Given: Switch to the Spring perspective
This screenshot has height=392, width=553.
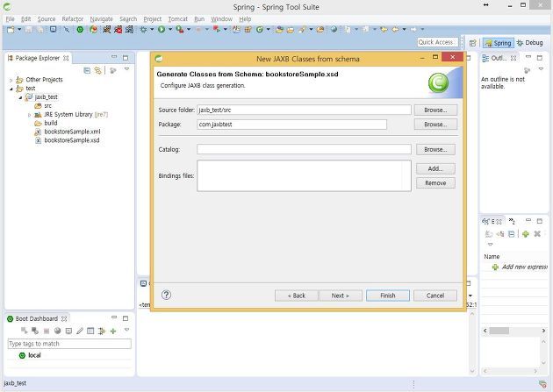Looking at the screenshot, I should point(499,43).
